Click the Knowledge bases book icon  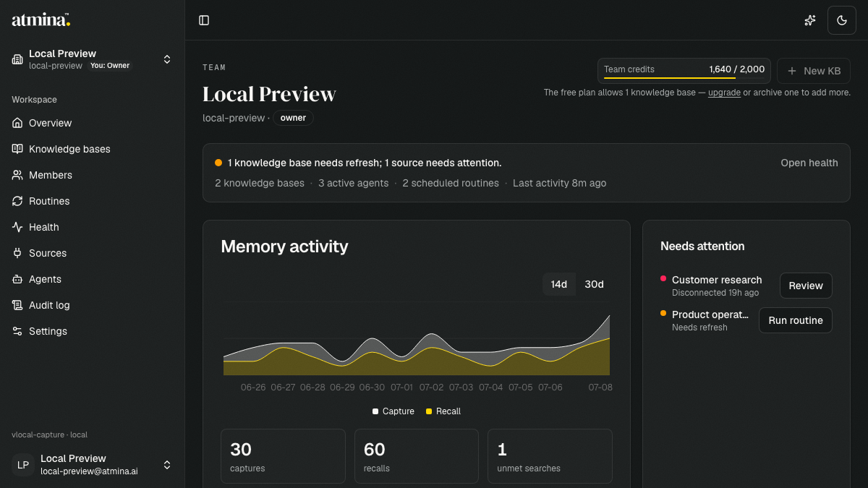pos(17,149)
